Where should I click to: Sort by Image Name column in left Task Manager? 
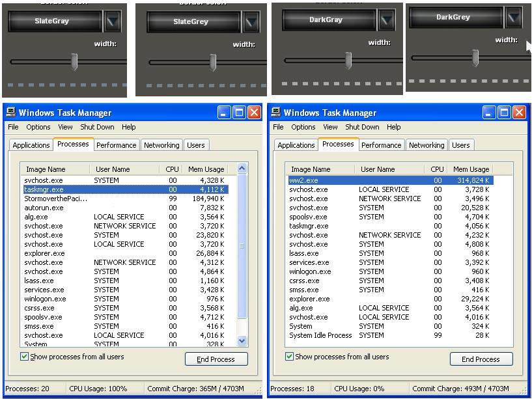coord(55,169)
